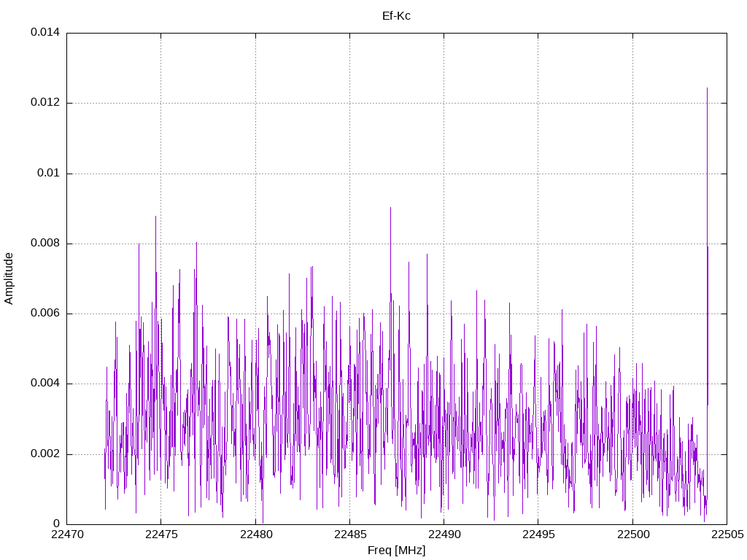The image size is (747, 560).
Task: Click the 0.002 y-axis tick label
Action: point(44,454)
